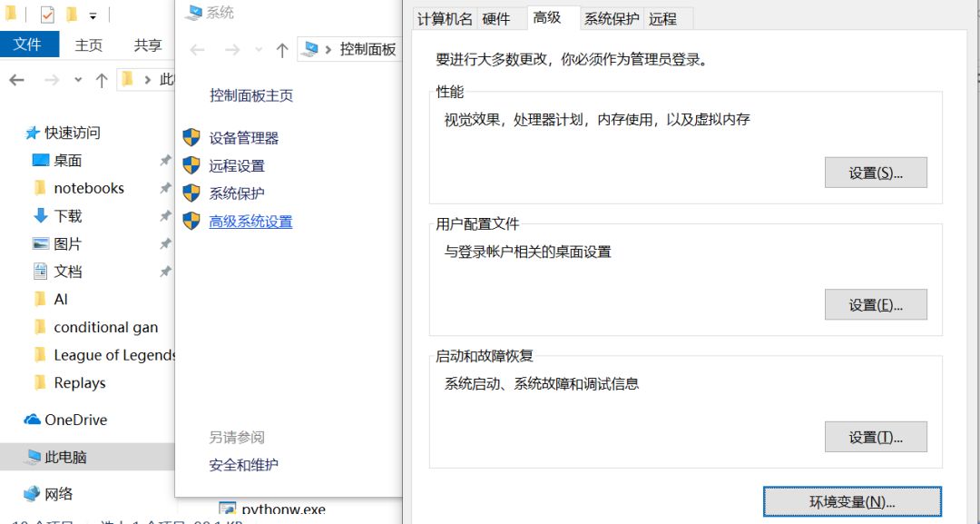Click the pin icon next to 桌面
The height and width of the screenshot is (524, 980).
point(165,161)
